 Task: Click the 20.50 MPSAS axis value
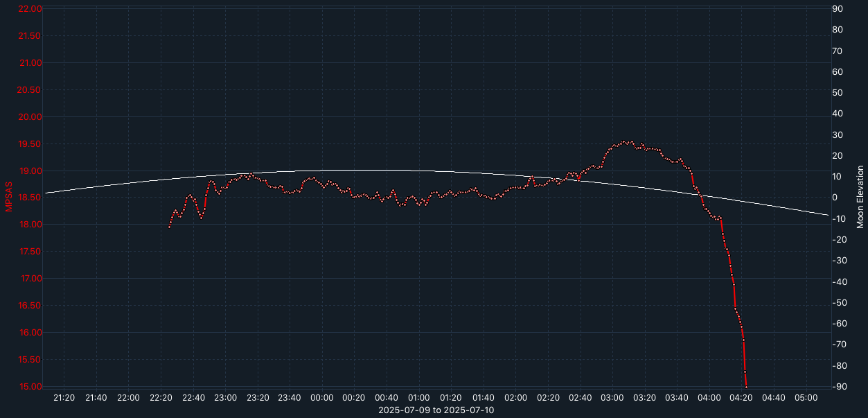coord(30,90)
